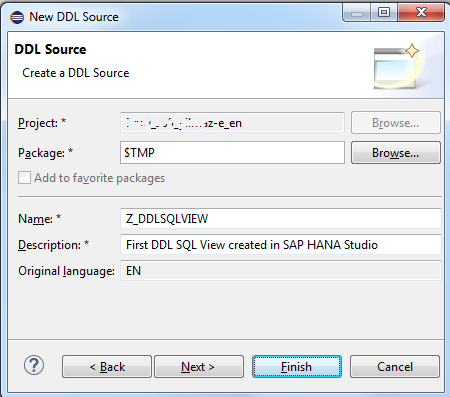450x397 pixels.
Task: Click the Original language field EN
Action: coord(281,271)
